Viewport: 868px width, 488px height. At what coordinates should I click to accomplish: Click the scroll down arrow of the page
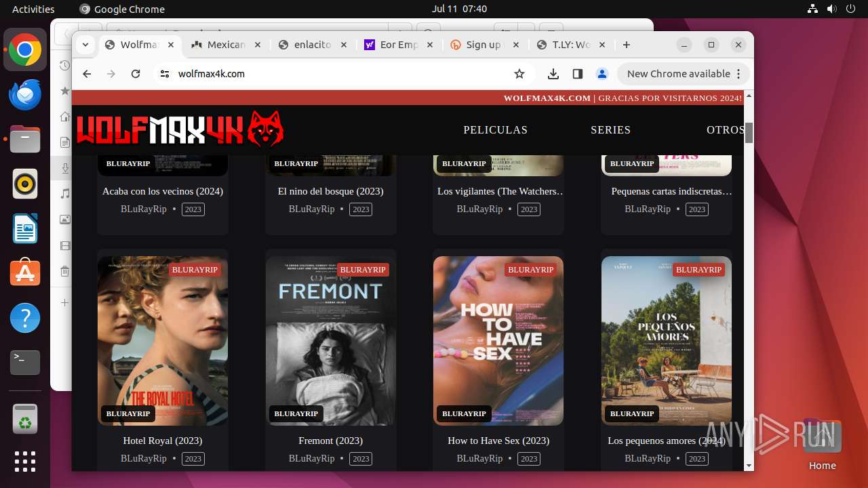pos(749,466)
